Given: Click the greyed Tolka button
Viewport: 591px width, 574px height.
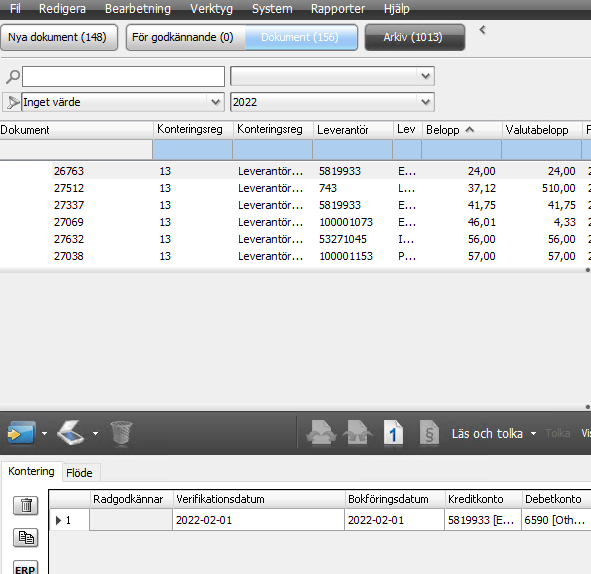Looking at the screenshot, I should (x=557, y=433).
